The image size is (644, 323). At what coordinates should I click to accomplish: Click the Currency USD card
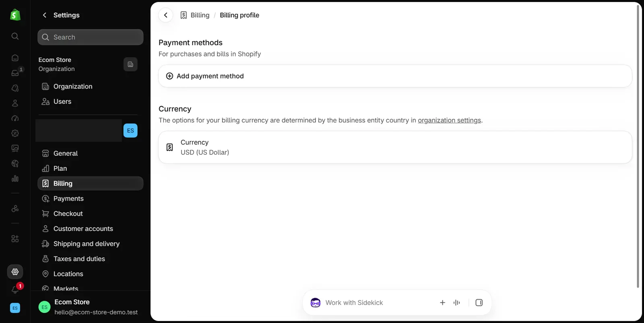(395, 147)
